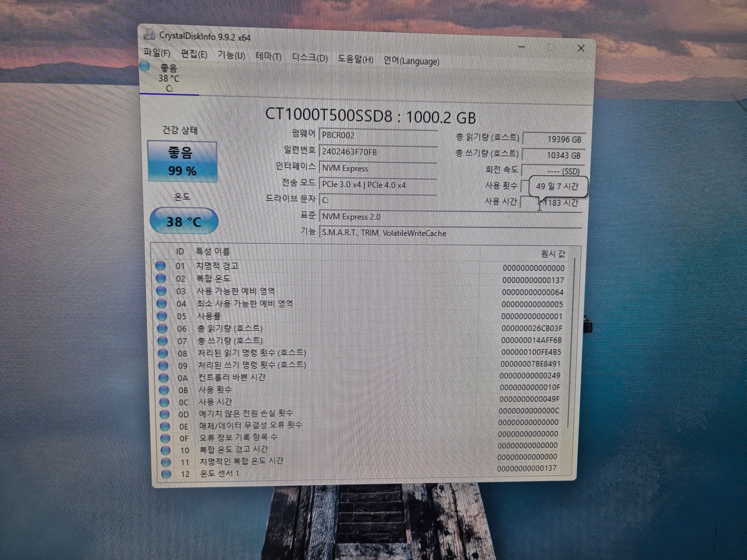Click the 특성 이름 column header
This screenshot has width=747, height=560.
click(x=213, y=251)
